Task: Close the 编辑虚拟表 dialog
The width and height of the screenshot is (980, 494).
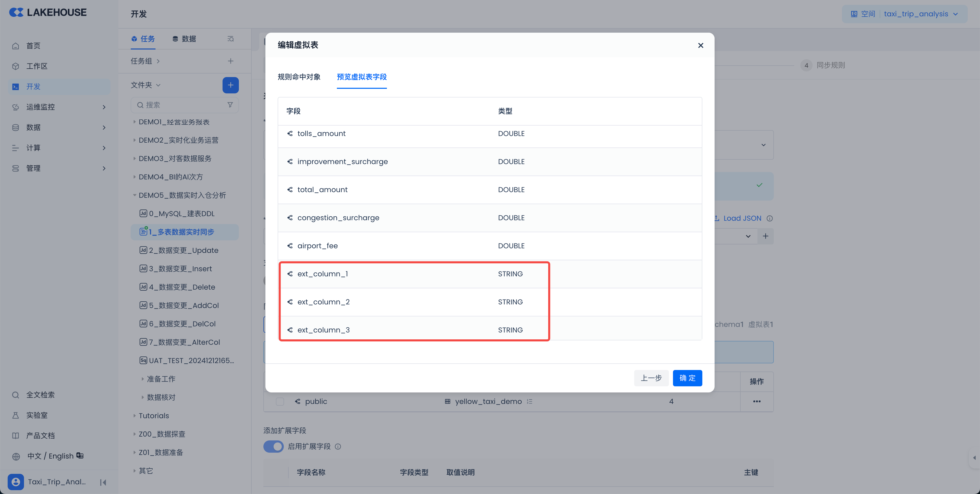Action: click(x=700, y=45)
